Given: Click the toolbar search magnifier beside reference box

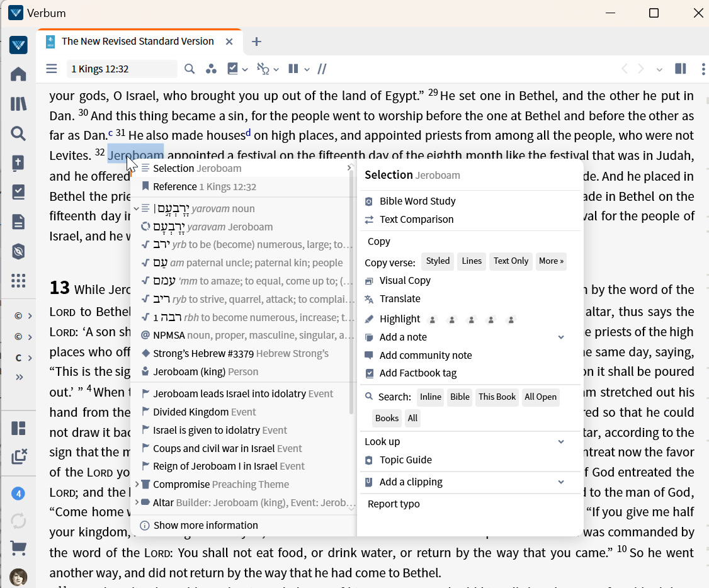Looking at the screenshot, I should click(x=190, y=69).
